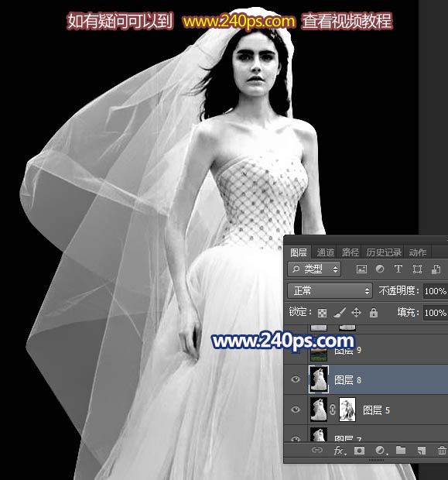Open the 正常 blend mode dropdown
The height and width of the screenshot is (480, 448).
coord(330,290)
